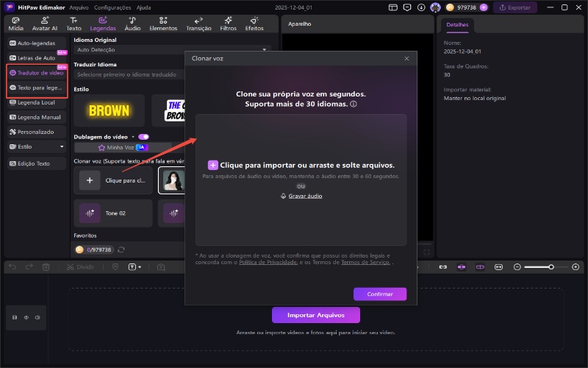The width and height of the screenshot is (588, 368).
Task: Toggle track visibility eye icon in timeline
Action: (26, 317)
